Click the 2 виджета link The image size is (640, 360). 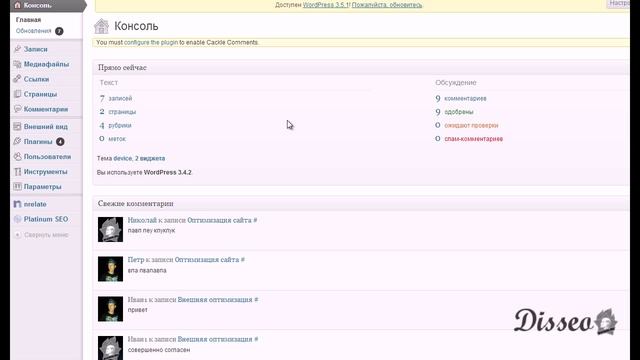pyautogui.click(x=150, y=158)
